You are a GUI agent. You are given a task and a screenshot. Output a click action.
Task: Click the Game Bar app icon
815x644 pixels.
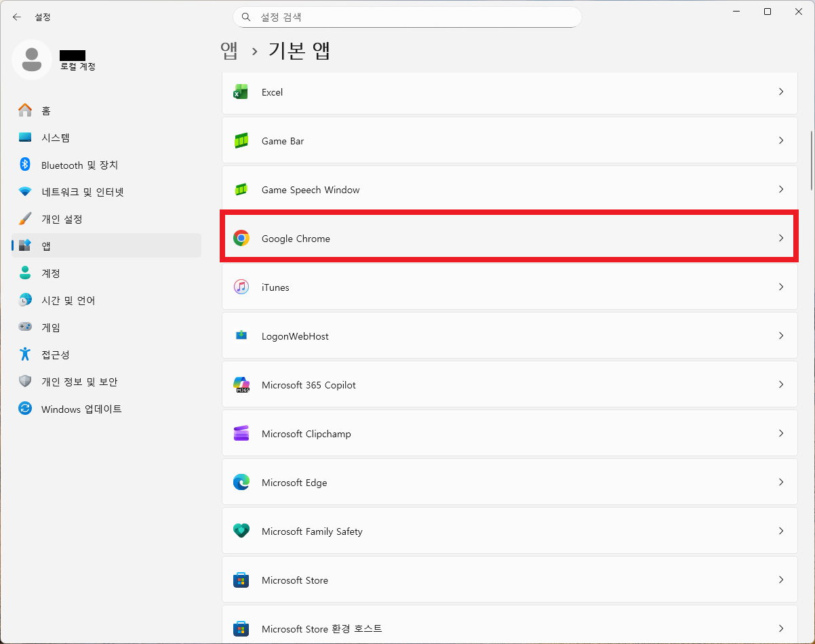click(241, 140)
